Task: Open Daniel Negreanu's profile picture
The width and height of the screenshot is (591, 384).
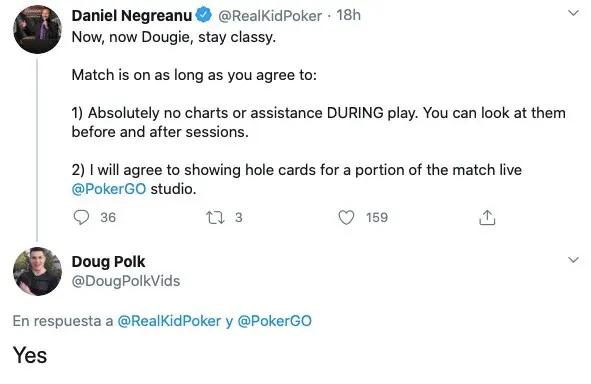Action: [x=37, y=30]
